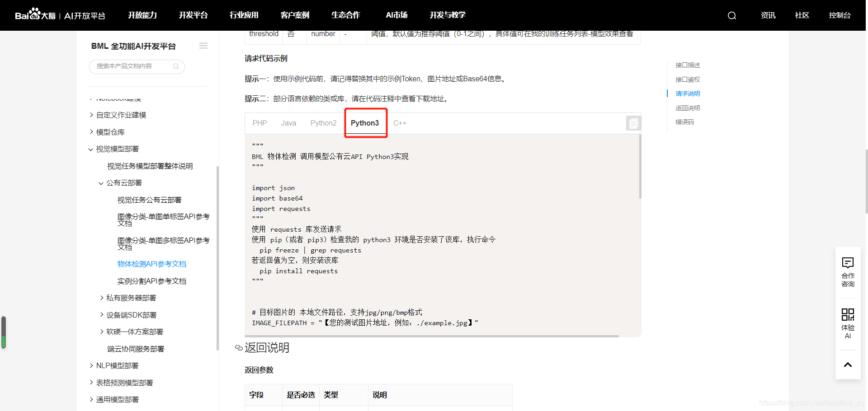Click the threshold parameter cell
Image resolution: width=868 pixels, height=411 pixels.
(x=264, y=34)
